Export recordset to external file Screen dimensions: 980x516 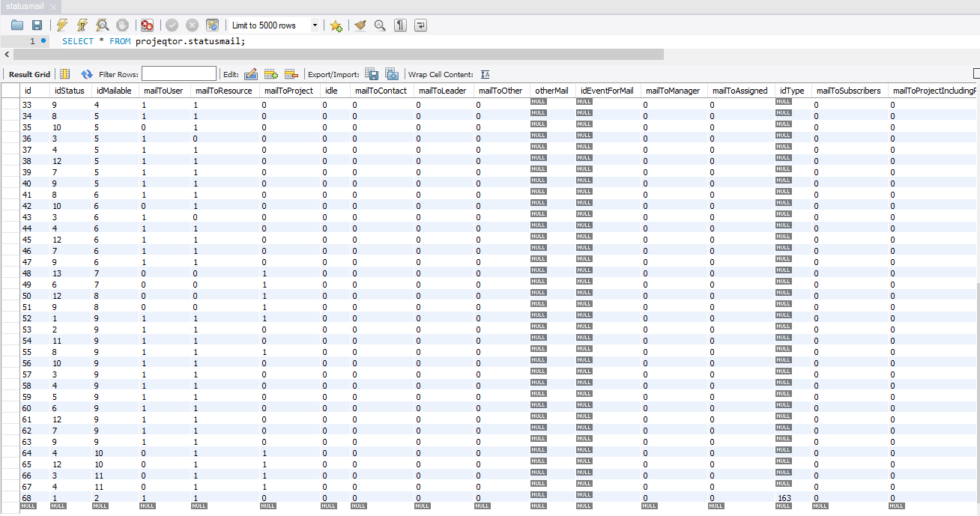[372, 74]
